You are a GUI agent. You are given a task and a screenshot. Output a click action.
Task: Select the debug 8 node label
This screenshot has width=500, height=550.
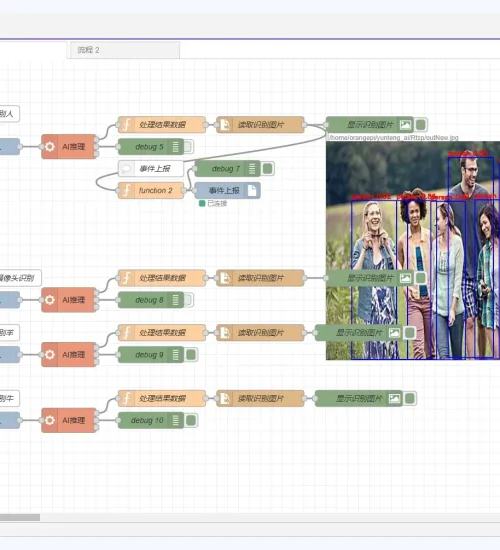pos(149,300)
